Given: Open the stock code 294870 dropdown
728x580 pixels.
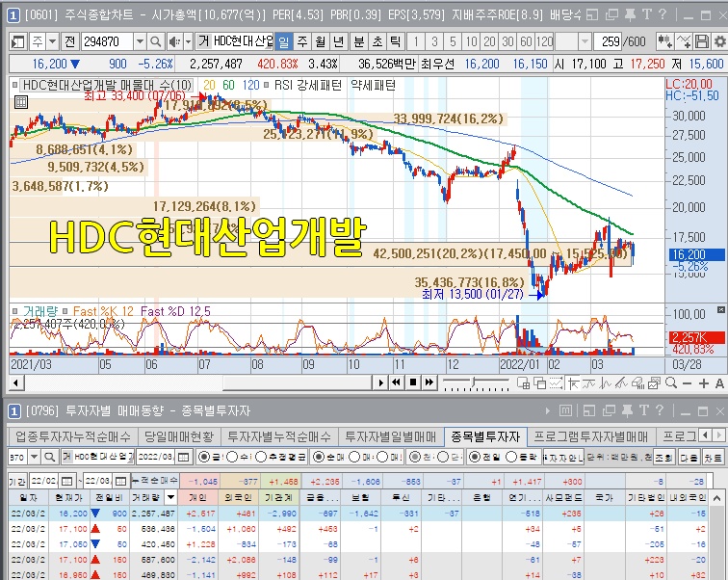Looking at the screenshot, I should (x=140, y=41).
